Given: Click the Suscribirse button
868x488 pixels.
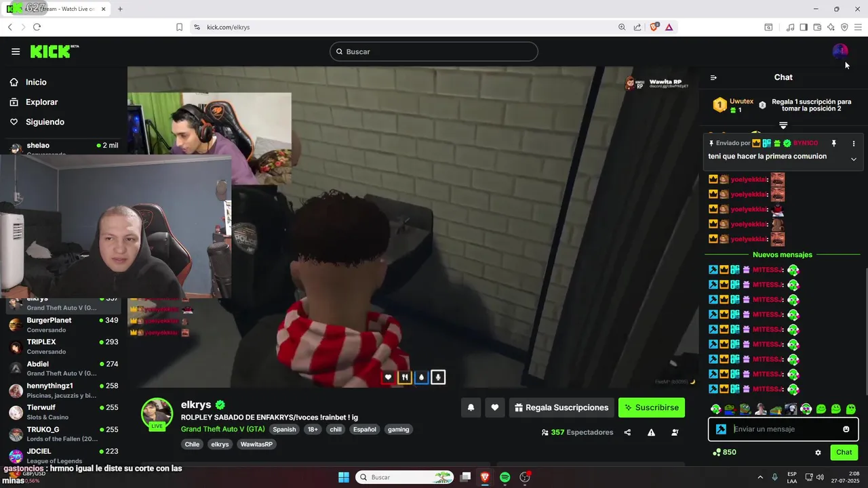Looking at the screenshot, I should (x=652, y=407).
